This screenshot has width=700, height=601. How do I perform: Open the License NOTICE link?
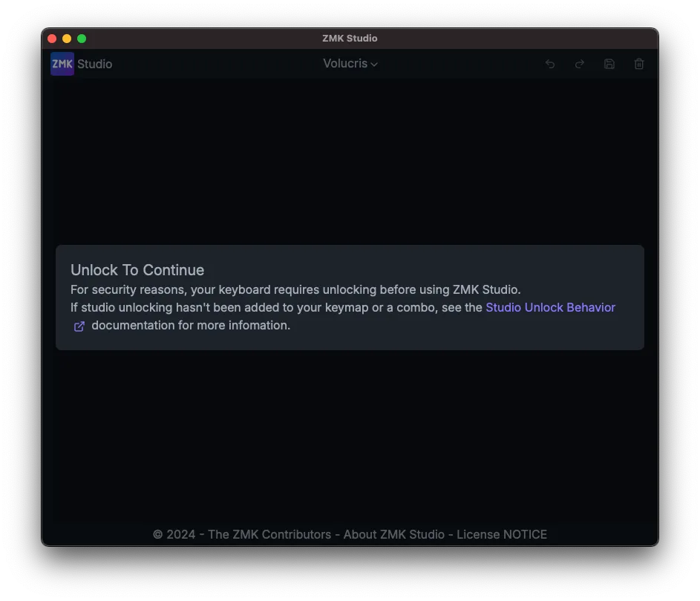502,534
